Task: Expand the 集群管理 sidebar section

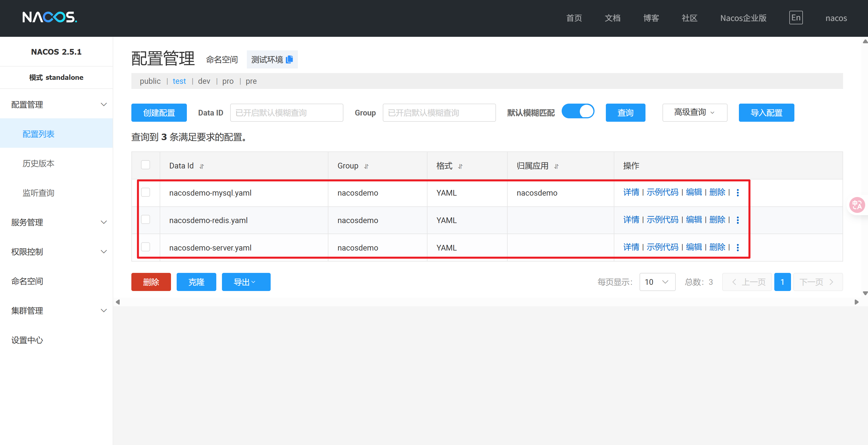Action: click(56, 311)
